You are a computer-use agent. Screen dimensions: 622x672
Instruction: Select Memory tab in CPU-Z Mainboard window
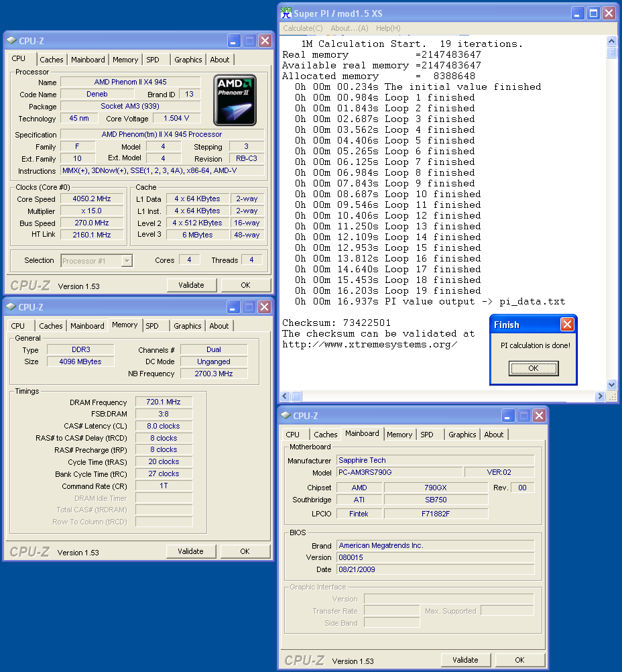click(x=399, y=434)
